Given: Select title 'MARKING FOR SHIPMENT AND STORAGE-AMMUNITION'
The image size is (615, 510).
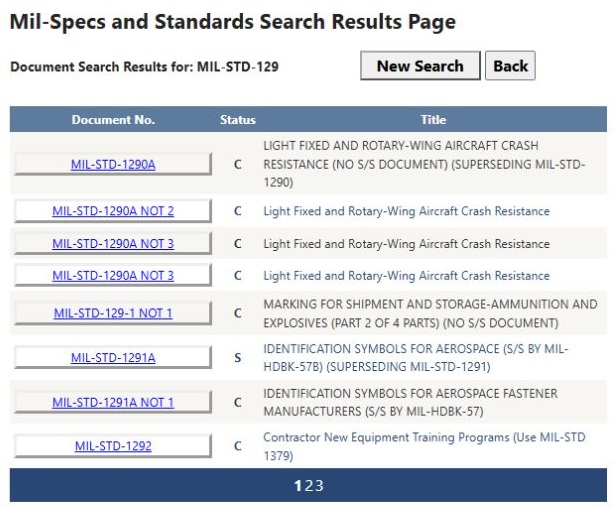Looking at the screenshot, I should coord(430,313).
